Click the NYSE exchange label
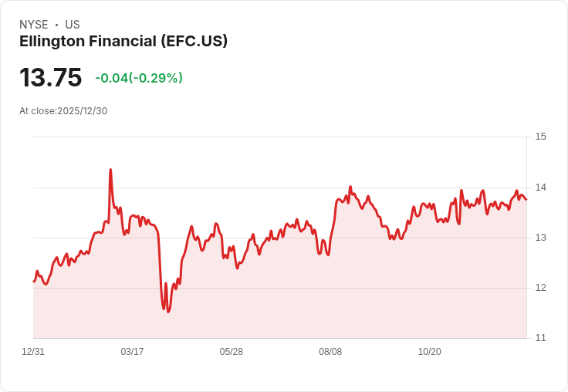The width and height of the screenshot is (568, 392). click(x=33, y=25)
